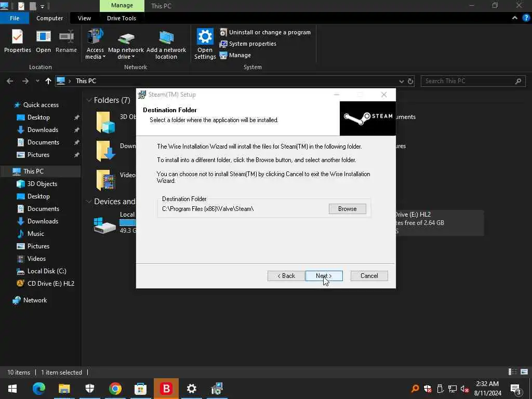Open Windows Security shield on taskbar
This screenshot has height=399, width=532.
pyautogui.click(x=89, y=389)
